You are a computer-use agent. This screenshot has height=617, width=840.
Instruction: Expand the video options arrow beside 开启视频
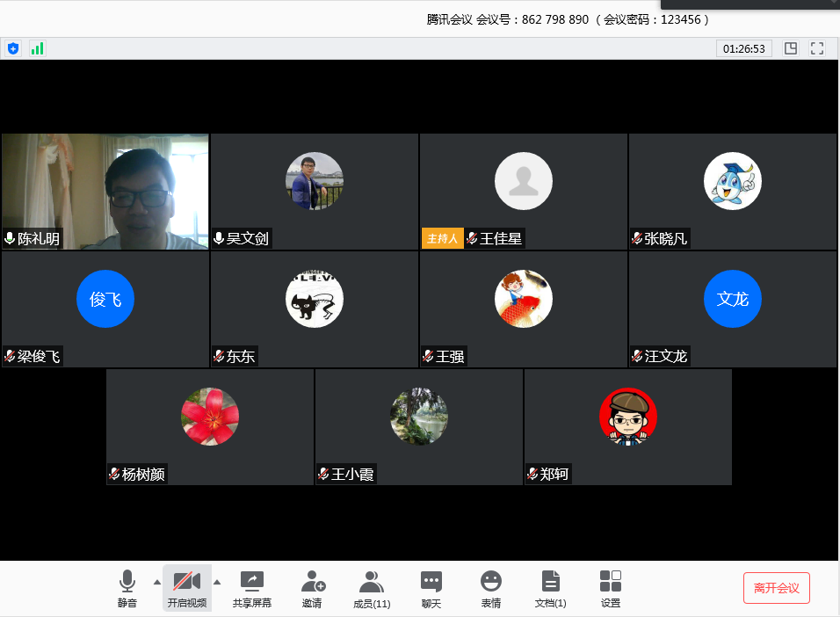(x=217, y=582)
